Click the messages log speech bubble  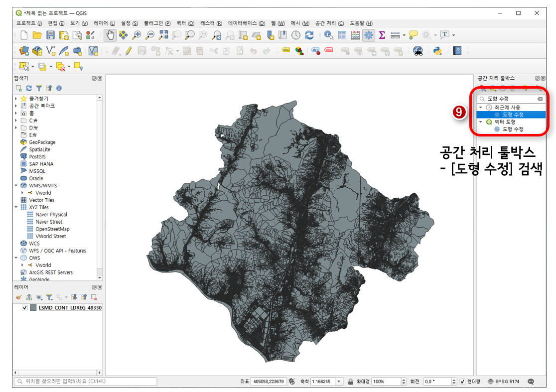click(x=531, y=382)
